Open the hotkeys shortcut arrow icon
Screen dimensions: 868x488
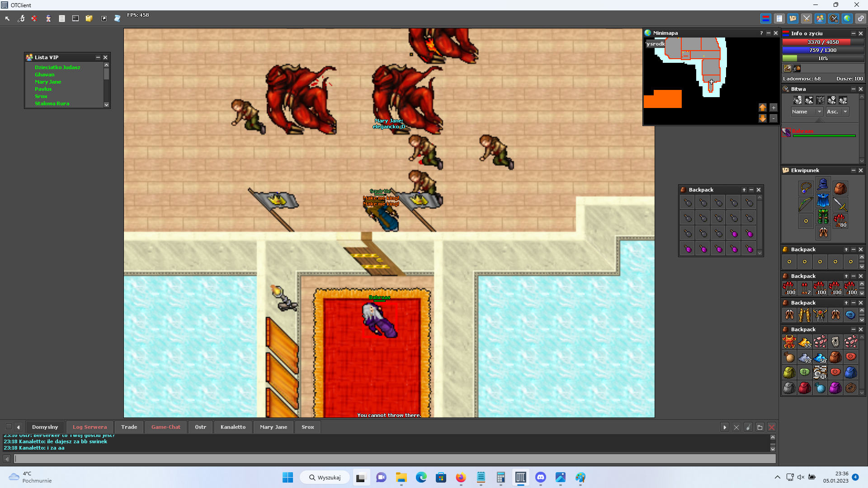104,19
